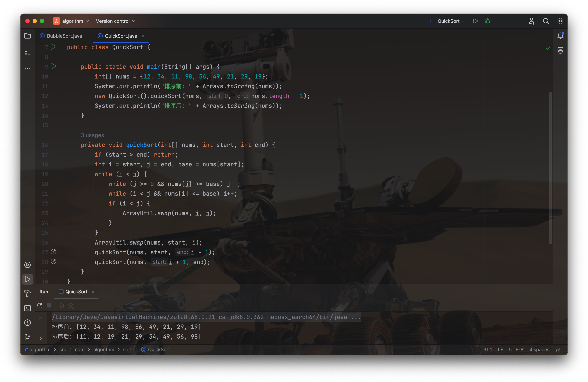Close the QuickSort run tab
The height and width of the screenshot is (382, 588).
tap(93, 292)
